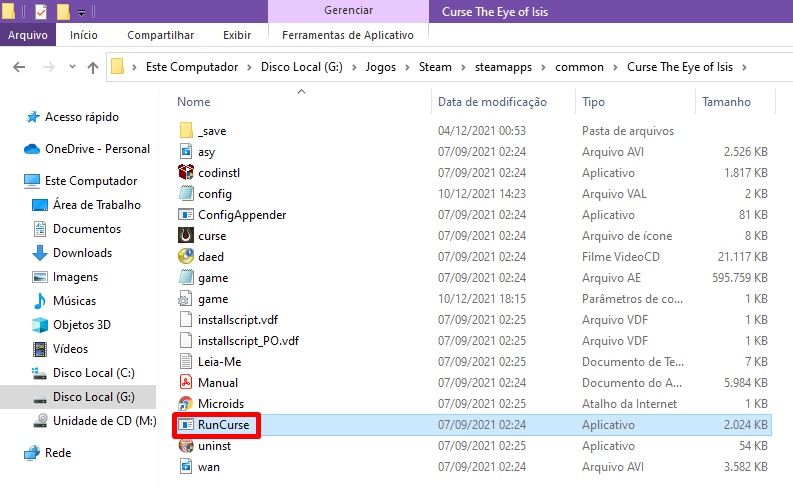Click the Atalho da Internet type cell
The width and height of the screenshot is (793, 487).
[x=629, y=404]
